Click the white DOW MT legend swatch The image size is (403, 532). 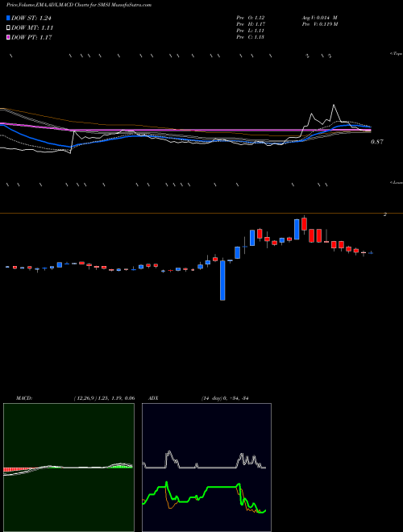pyautogui.click(x=8, y=28)
